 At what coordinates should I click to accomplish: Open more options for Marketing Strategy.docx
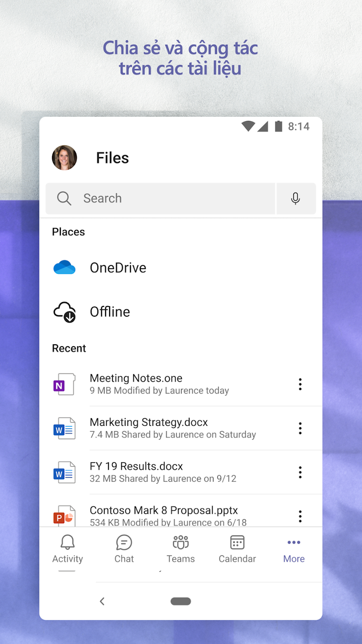tap(300, 428)
